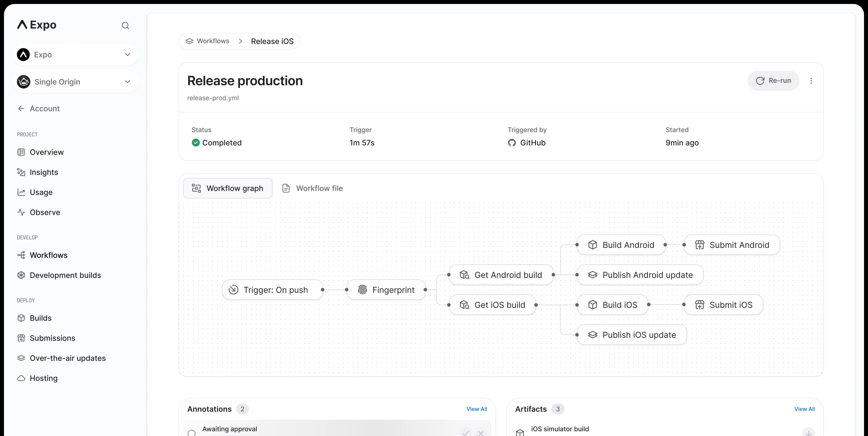Click the "Awaiting approval" annotation text
The height and width of the screenshot is (436, 868).
[230, 429]
